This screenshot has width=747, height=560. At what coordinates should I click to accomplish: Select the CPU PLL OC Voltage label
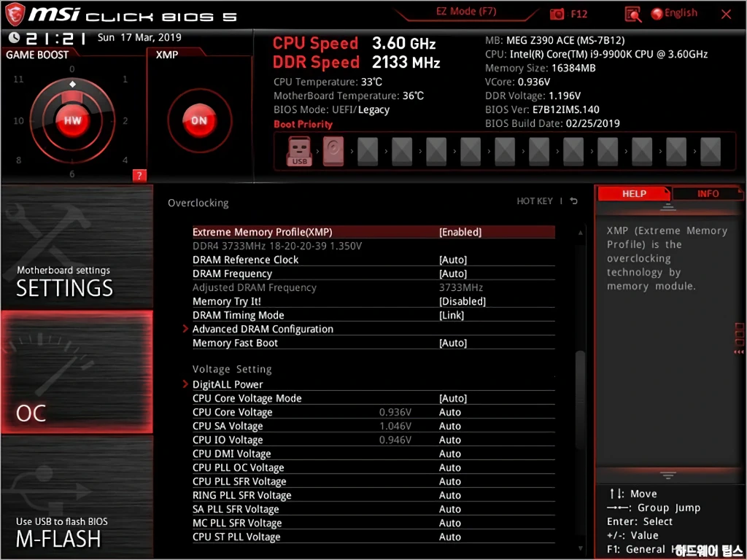point(239,467)
